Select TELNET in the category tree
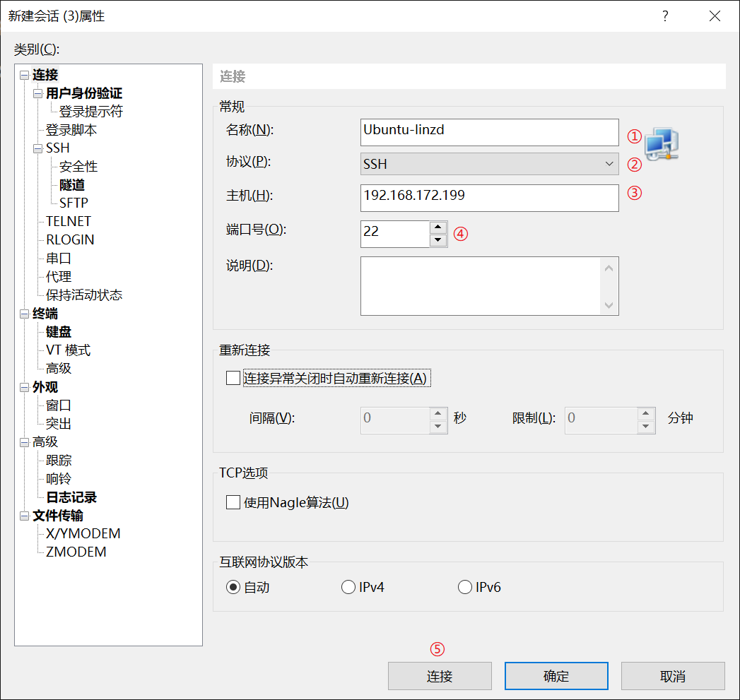Screen dimensions: 740x700 tap(68, 221)
